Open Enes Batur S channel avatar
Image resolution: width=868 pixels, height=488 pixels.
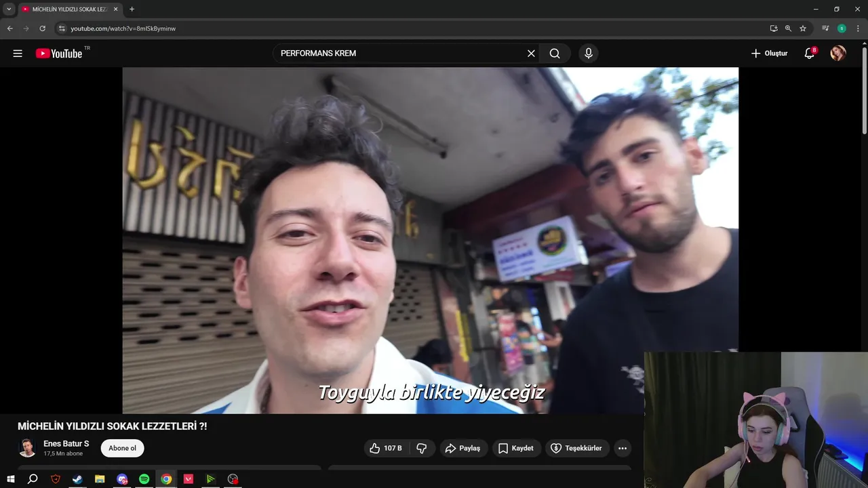tap(27, 448)
